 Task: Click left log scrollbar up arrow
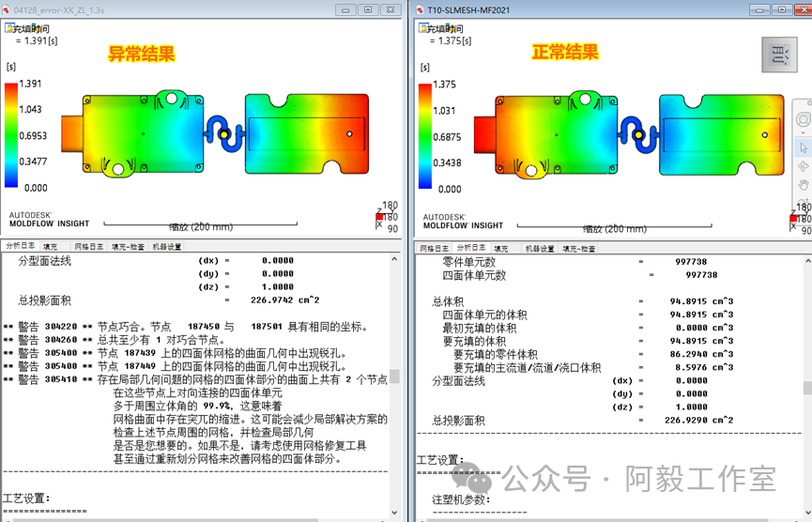[394, 259]
